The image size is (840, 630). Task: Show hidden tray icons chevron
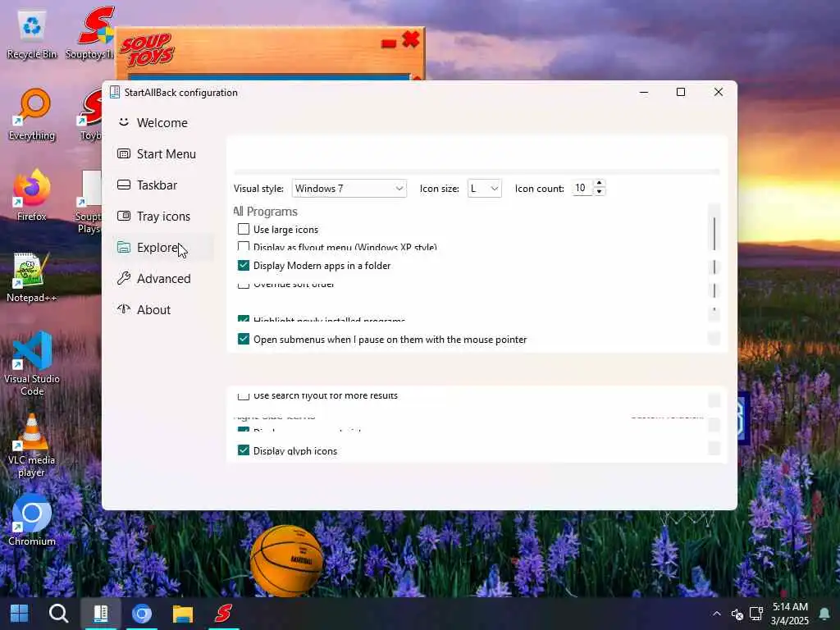coord(717,614)
